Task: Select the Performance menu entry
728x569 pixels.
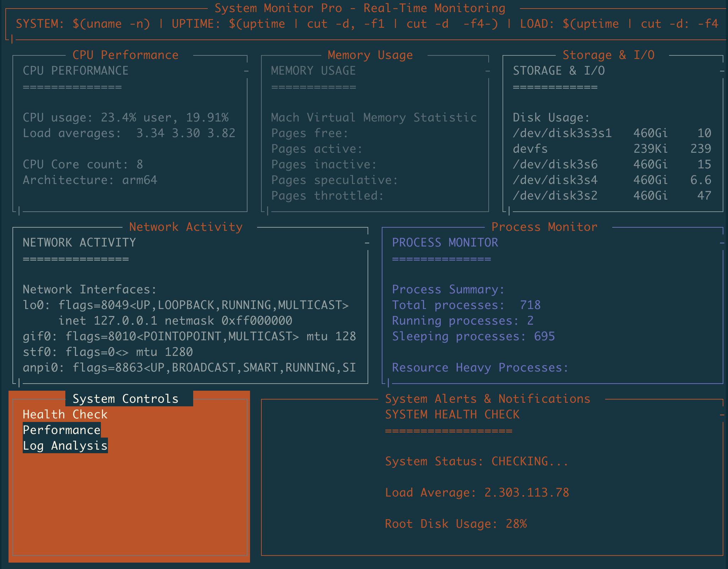Action: tap(61, 430)
